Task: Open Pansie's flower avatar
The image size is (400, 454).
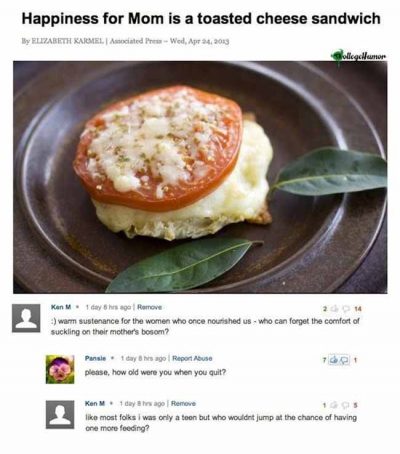Action: point(60,369)
